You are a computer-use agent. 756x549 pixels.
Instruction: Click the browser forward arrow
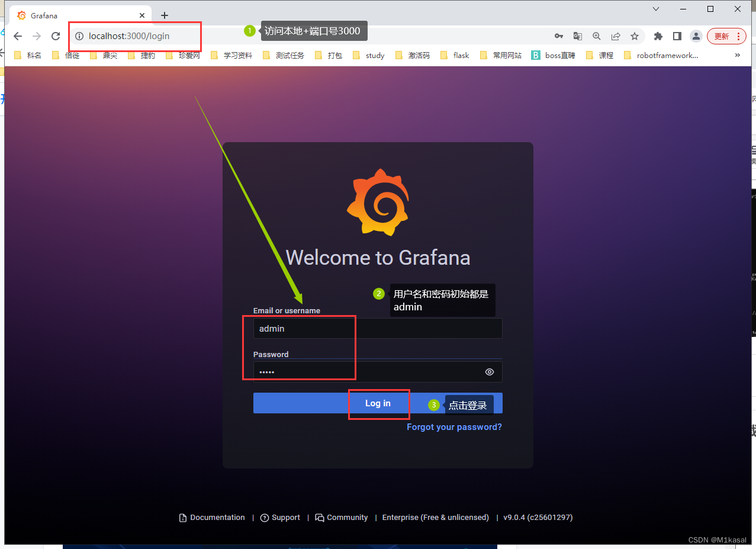point(37,36)
